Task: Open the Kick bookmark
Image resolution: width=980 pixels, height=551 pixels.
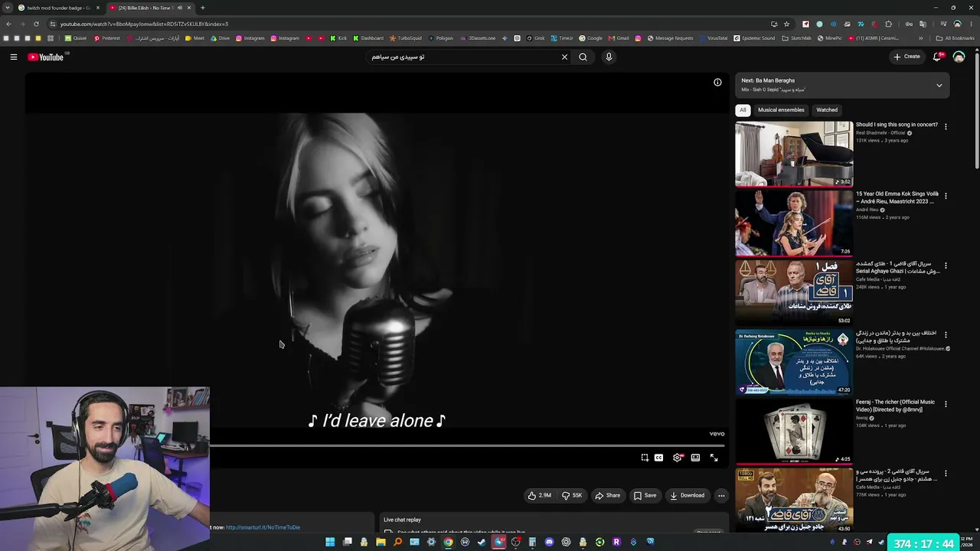Action: [x=338, y=38]
